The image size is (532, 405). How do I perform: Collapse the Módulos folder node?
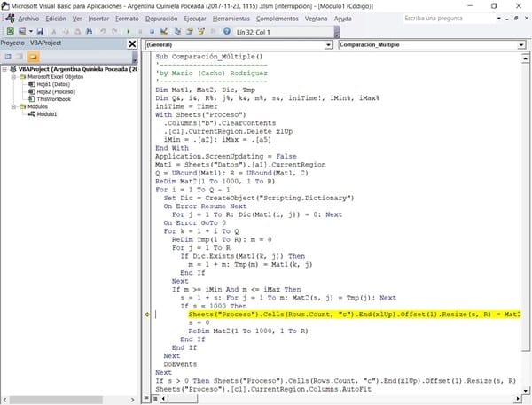[x=12, y=105]
